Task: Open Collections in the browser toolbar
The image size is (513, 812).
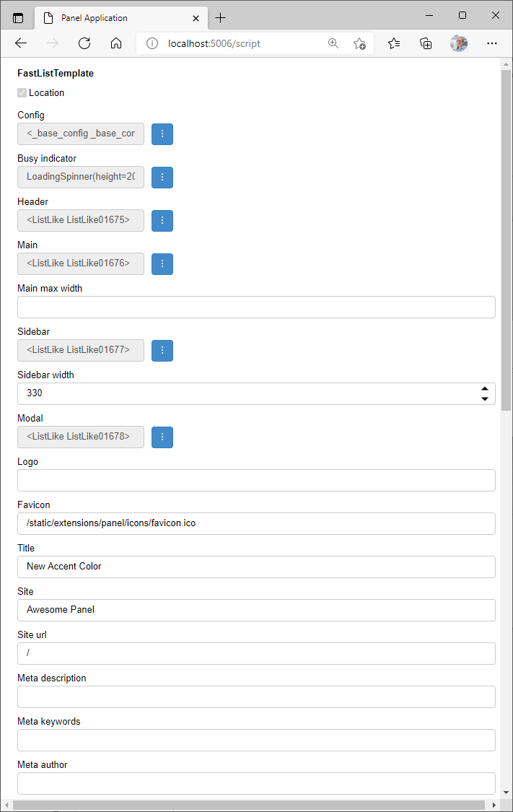Action: point(426,43)
